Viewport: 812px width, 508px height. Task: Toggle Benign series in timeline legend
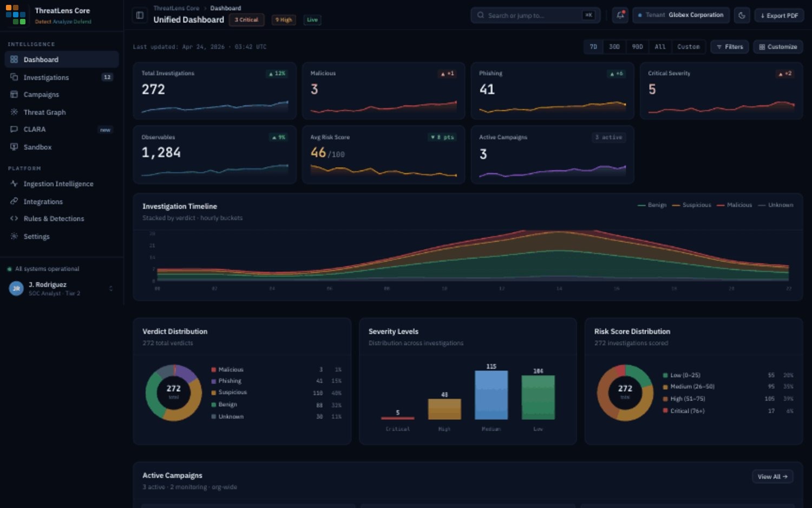point(652,205)
